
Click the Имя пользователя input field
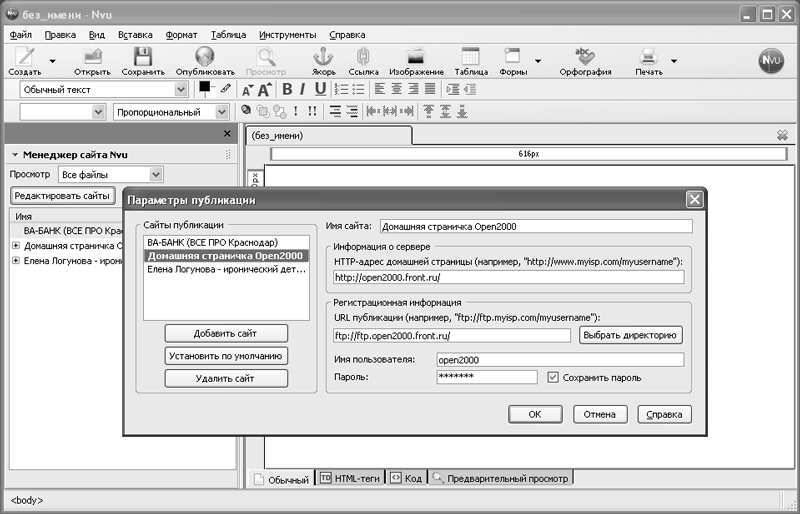[559, 359]
